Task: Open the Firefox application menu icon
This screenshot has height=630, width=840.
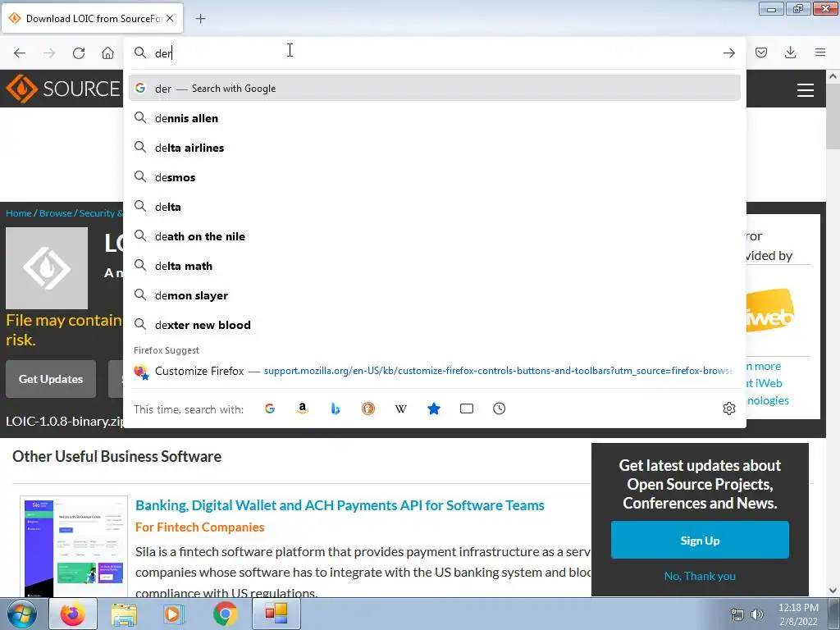Action: 819,52
